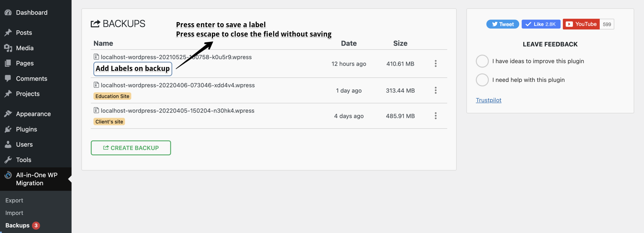The height and width of the screenshot is (233, 644).
Task: Open three-dot menu for Education Site backup
Action: [435, 90]
